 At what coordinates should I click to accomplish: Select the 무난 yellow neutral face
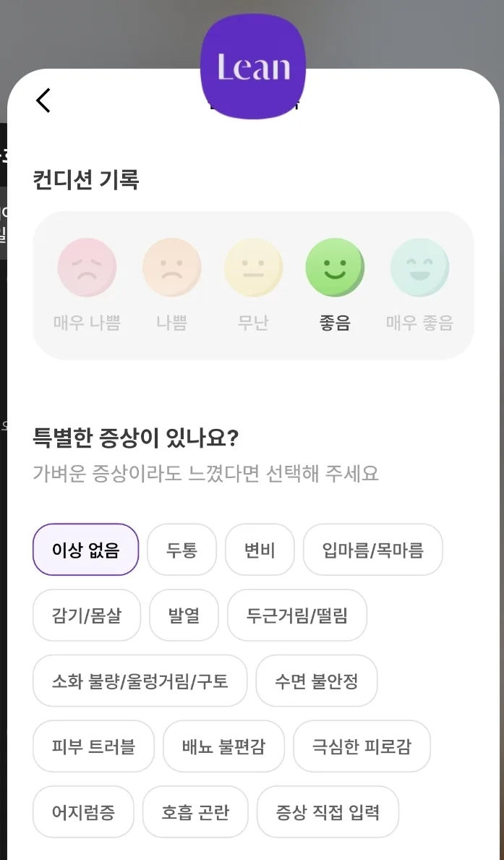(x=253, y=268)
